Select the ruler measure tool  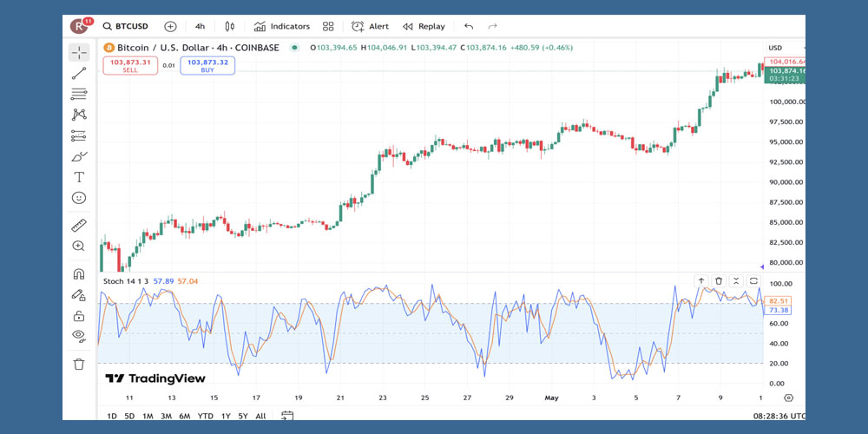pos(79,226)
